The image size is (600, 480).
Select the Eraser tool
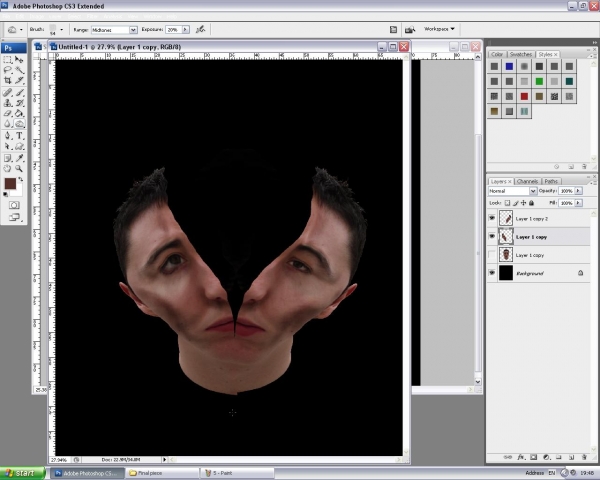(x=8, y=113)
